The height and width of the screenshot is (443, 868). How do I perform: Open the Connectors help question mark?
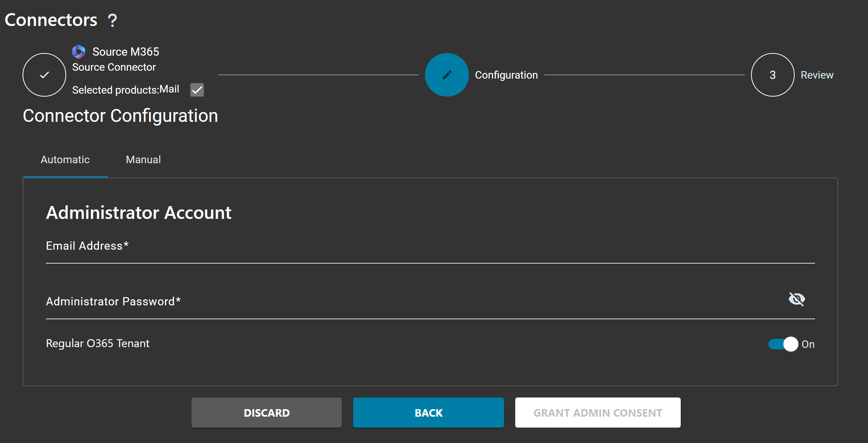click(112, 20)
